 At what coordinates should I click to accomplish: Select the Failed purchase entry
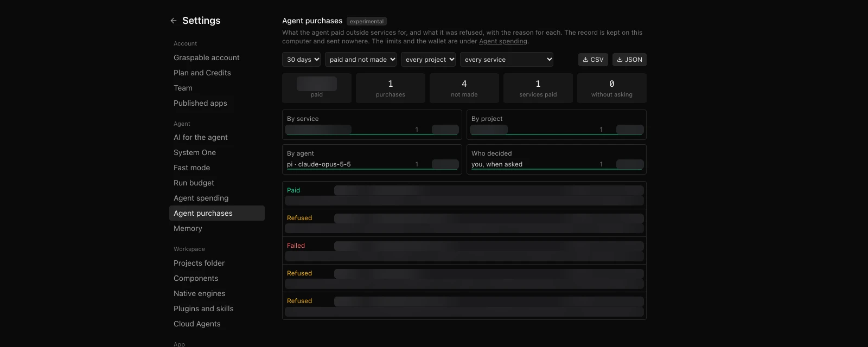[464, 250]
